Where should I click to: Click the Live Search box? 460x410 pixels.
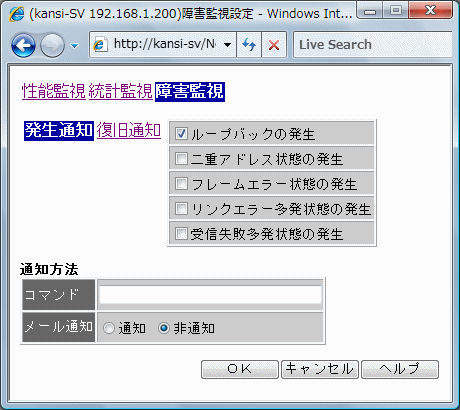[x=373, y=45]
